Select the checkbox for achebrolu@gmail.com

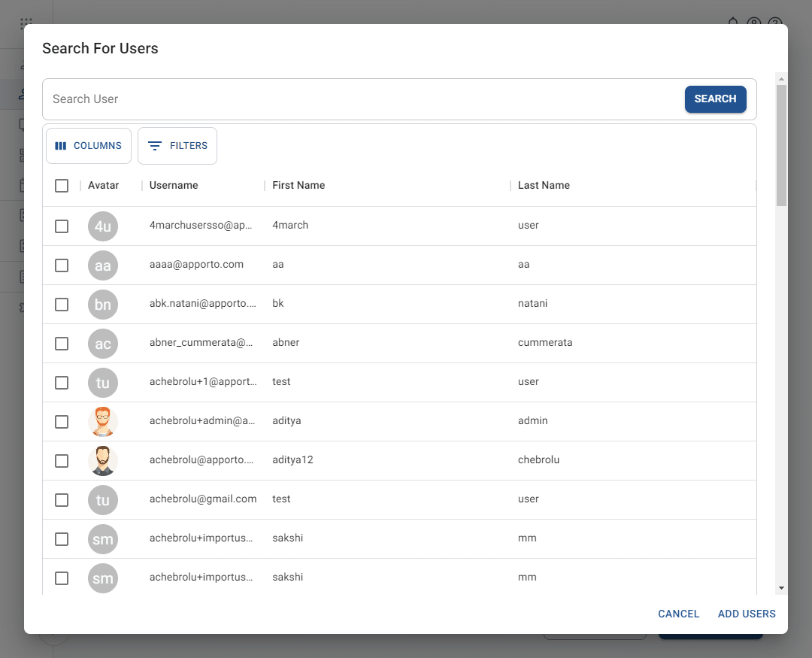[62, 499]
